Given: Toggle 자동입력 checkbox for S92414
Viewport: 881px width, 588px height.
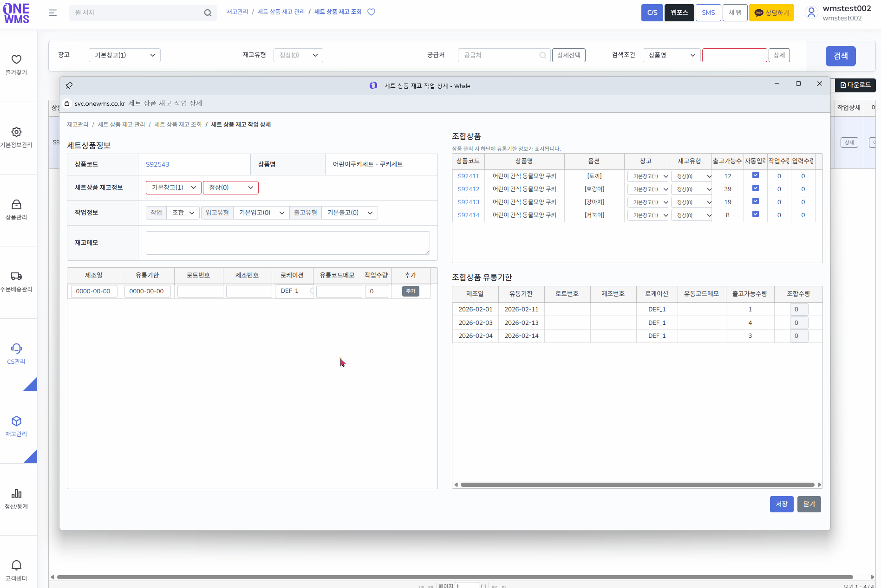Looking at the screenshot, I should click(756, 214).
